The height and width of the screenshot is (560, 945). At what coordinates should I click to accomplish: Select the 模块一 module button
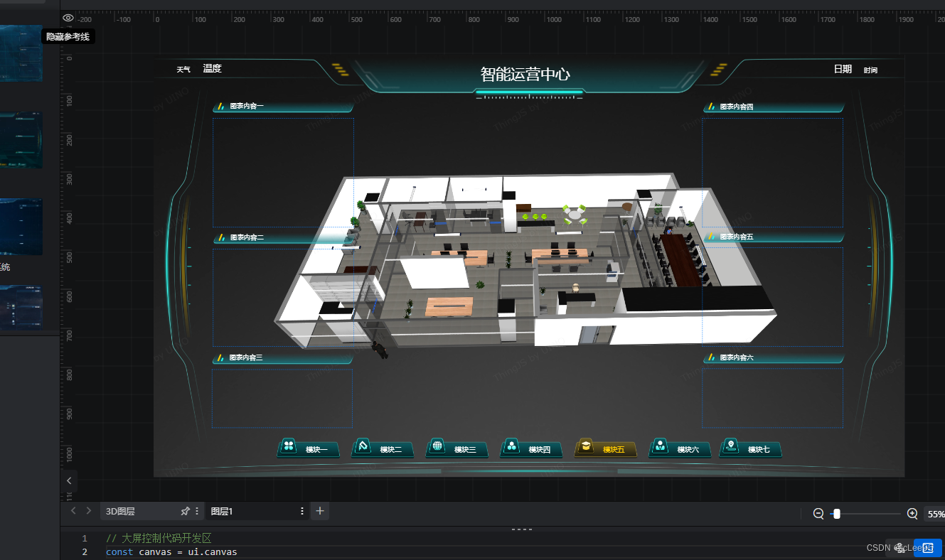pyautogui.click(x=308, y=448)
